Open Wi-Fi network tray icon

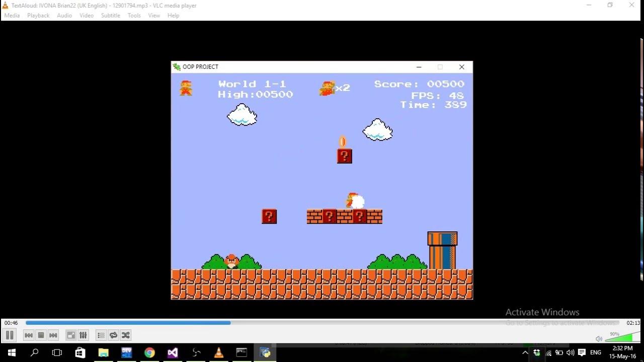coord(548,352)
